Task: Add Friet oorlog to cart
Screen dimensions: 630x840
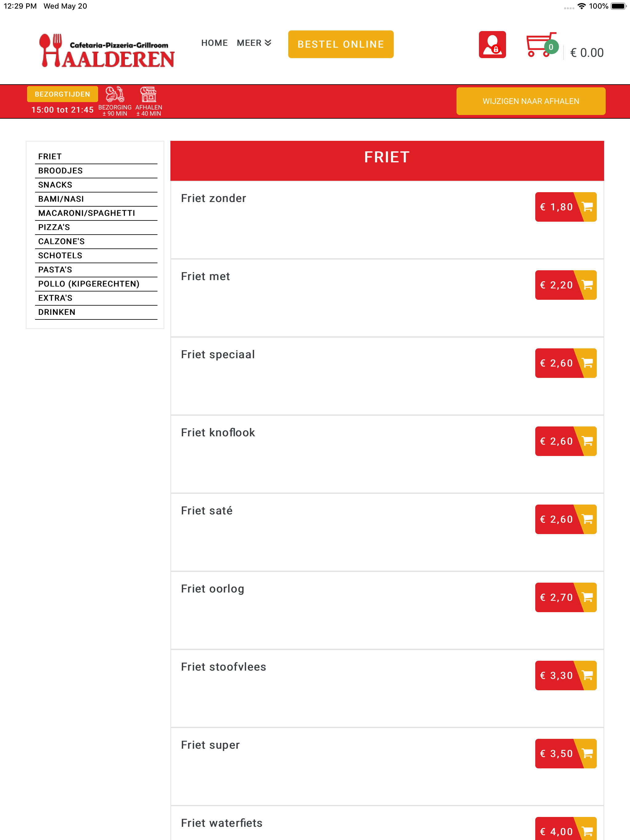Action: (566, 597)
